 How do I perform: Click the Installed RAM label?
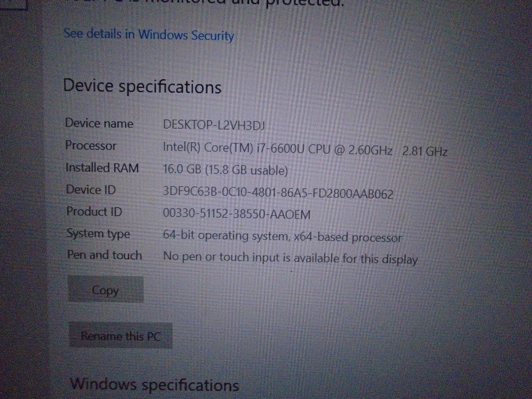[102, 167]
